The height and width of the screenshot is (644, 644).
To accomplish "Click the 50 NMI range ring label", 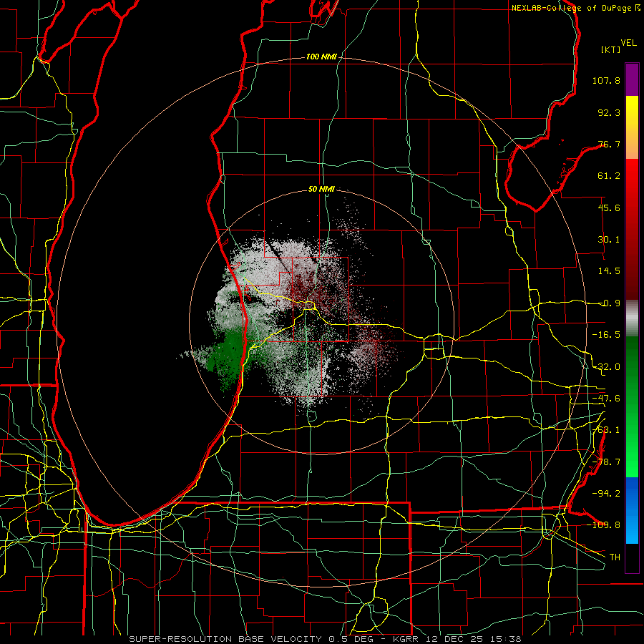I will point(321,189).
